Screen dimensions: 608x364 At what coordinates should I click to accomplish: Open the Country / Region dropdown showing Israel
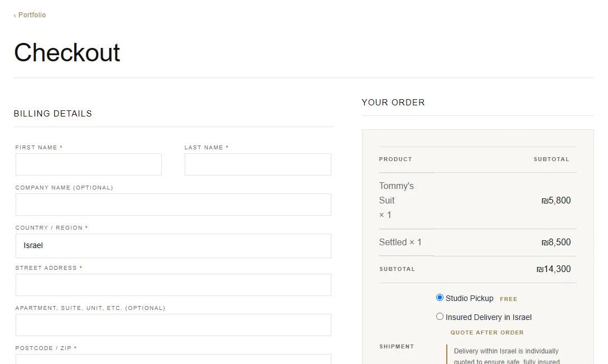click(x=173, y=246)
